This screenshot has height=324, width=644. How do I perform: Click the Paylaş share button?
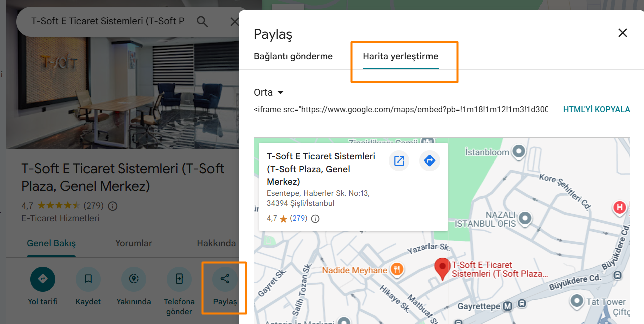pos(225,286)
